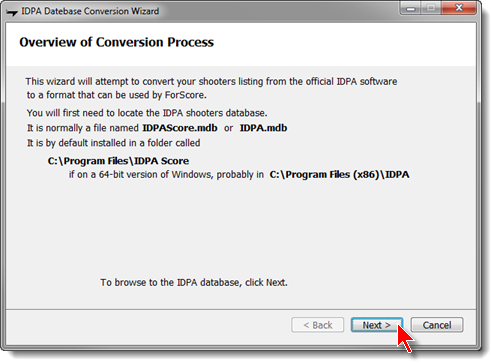Viewport: 491px width, 363px height.
Task: Click the bold IDPAScore.mdb filename
Action: point(180,128)
